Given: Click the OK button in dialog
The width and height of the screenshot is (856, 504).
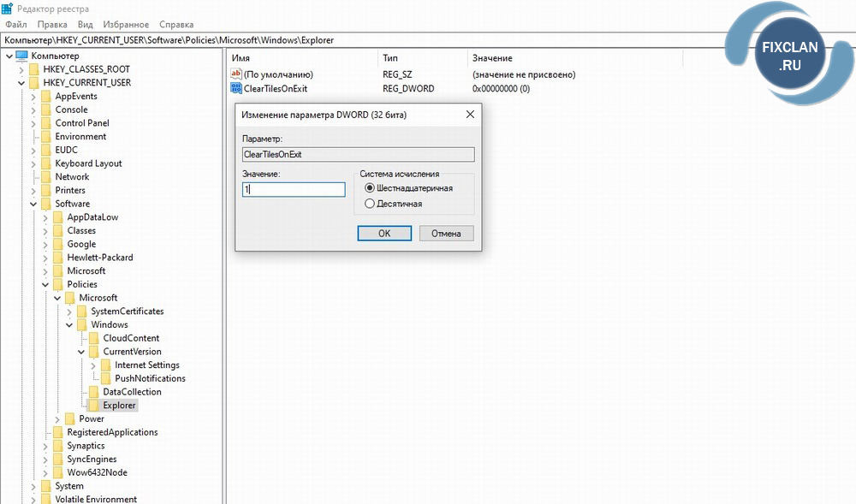Looking at the screenshot, I should (384, 234).
